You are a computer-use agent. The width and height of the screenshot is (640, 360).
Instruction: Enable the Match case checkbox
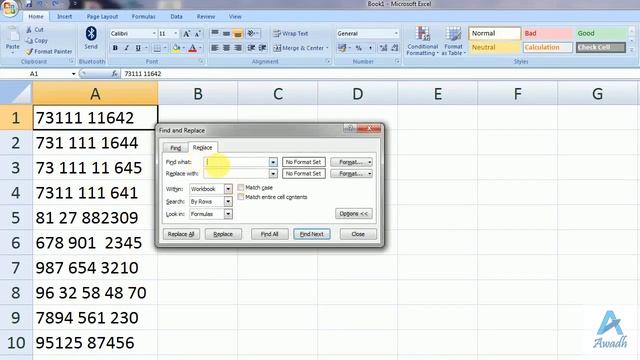coord(241,187)
